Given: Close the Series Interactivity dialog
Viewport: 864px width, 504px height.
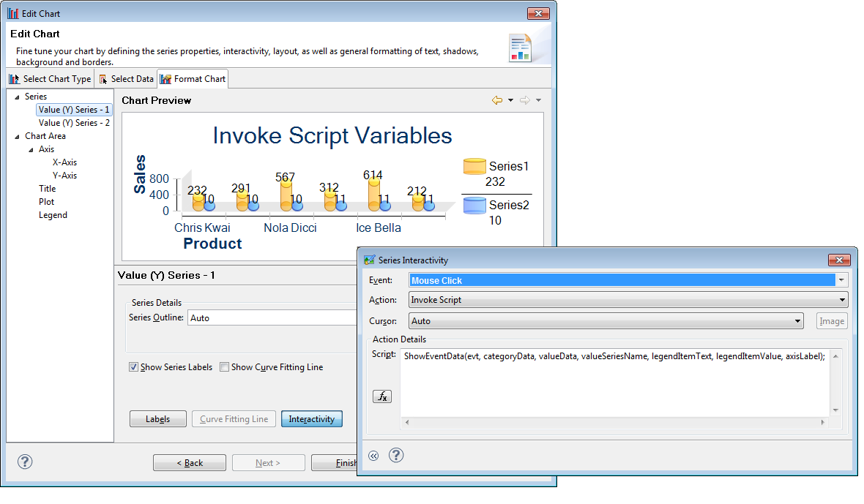Looking at the screenshot, I should click(x=839, y=260).
